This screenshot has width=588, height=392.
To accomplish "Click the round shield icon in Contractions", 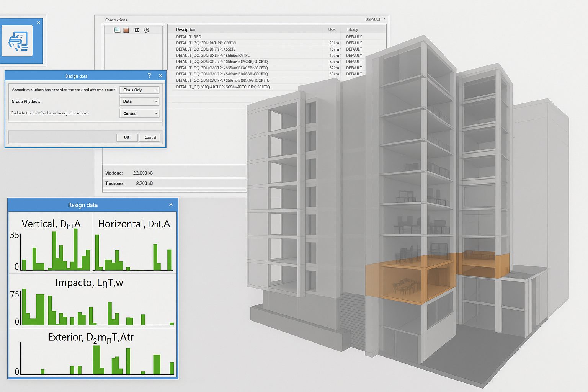I will (146, 30).
